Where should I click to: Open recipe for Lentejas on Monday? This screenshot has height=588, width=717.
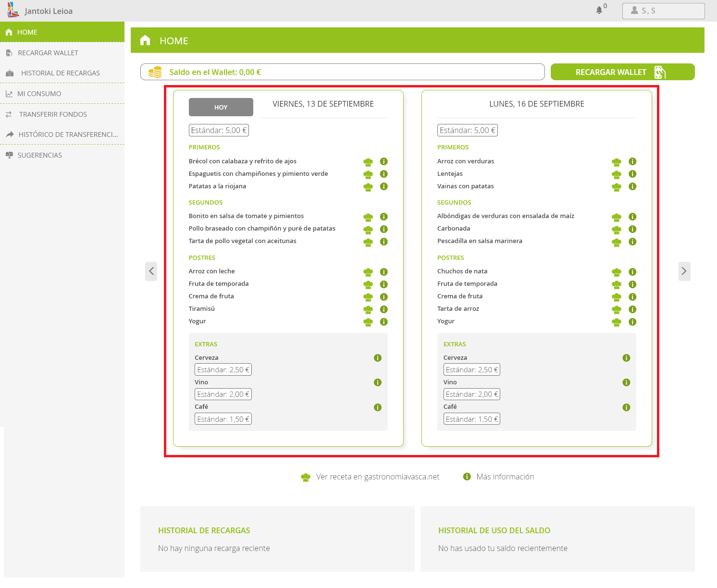pyautogui.click(x=617, y=174)
